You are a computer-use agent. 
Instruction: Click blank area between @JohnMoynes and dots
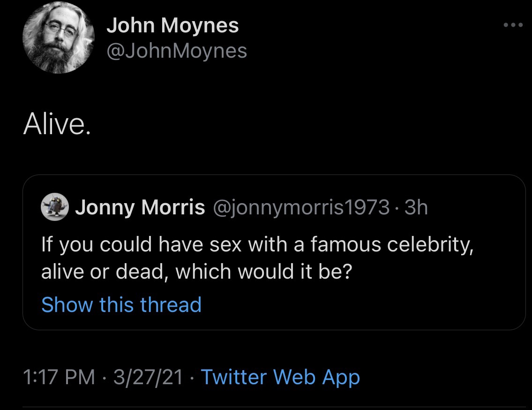pyautogui.click(x=375, y=51)
